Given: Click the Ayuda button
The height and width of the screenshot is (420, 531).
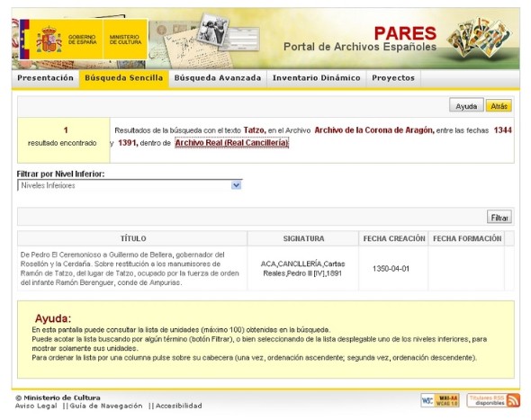Looking at the screenshot, I should pos(466,106).
